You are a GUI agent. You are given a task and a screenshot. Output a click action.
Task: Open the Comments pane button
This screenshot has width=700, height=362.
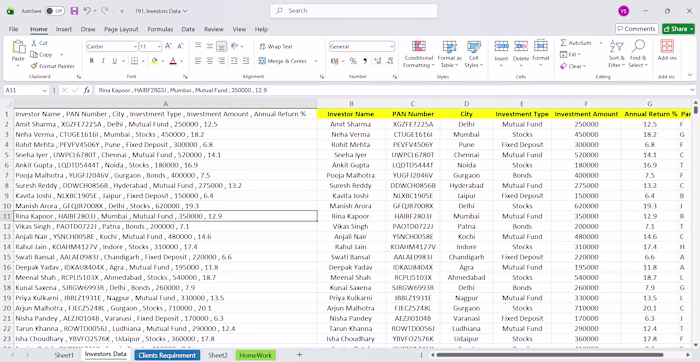coord(637,29)
